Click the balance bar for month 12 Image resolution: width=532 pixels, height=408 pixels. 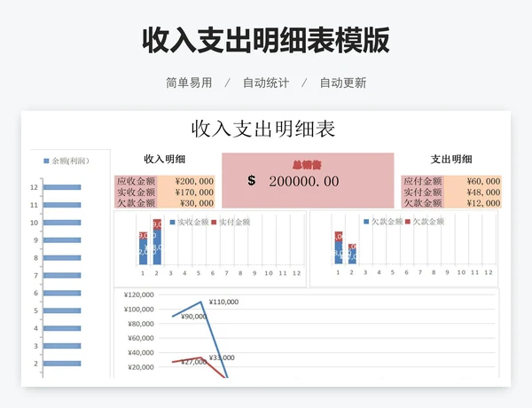tap(62, 187)
